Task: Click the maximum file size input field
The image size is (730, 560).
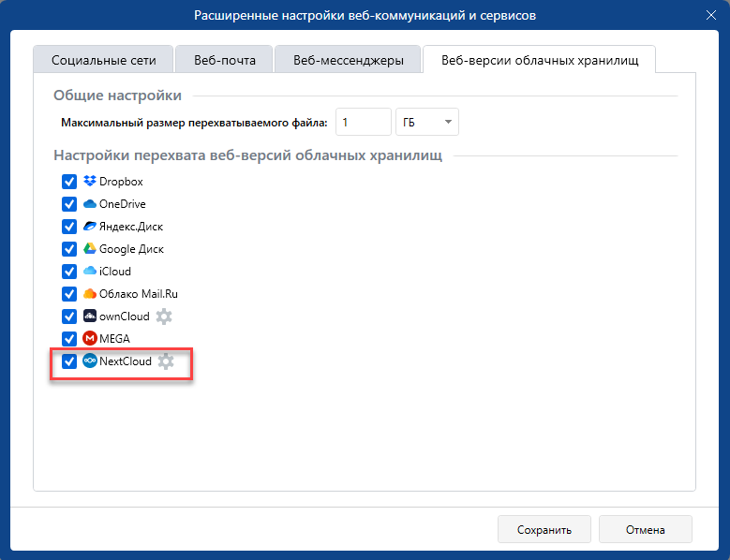Action: click(363, 122)
